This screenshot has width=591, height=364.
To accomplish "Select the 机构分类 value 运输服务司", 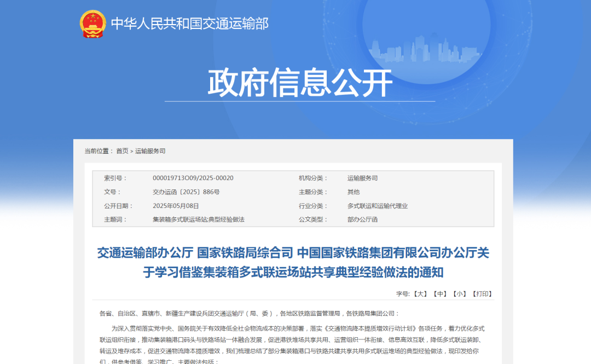I will click(362, 178).
